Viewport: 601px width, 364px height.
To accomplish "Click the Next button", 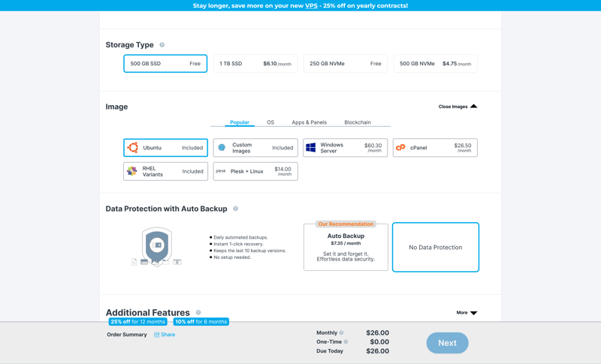I will [447, 343].
